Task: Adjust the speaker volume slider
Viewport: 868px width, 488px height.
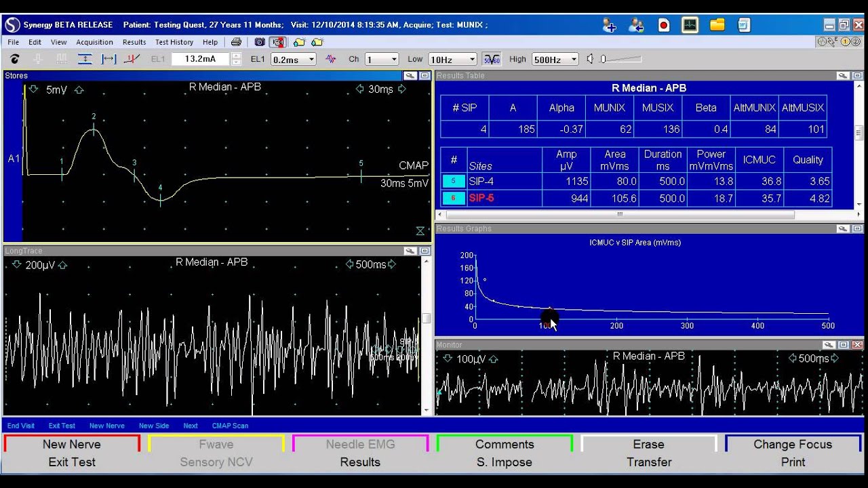Action: tap(620, 59)
